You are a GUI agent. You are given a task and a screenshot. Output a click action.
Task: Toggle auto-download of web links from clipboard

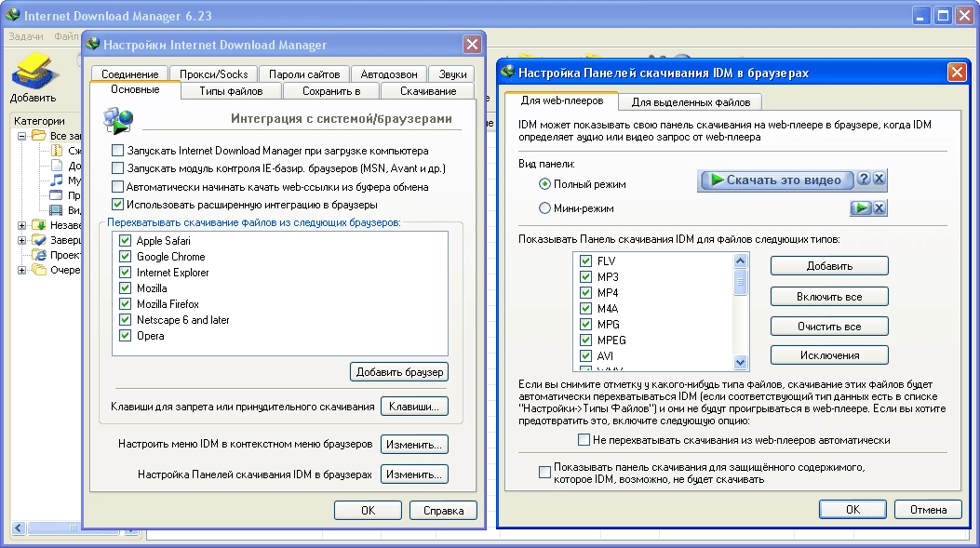tap(117, 186)
